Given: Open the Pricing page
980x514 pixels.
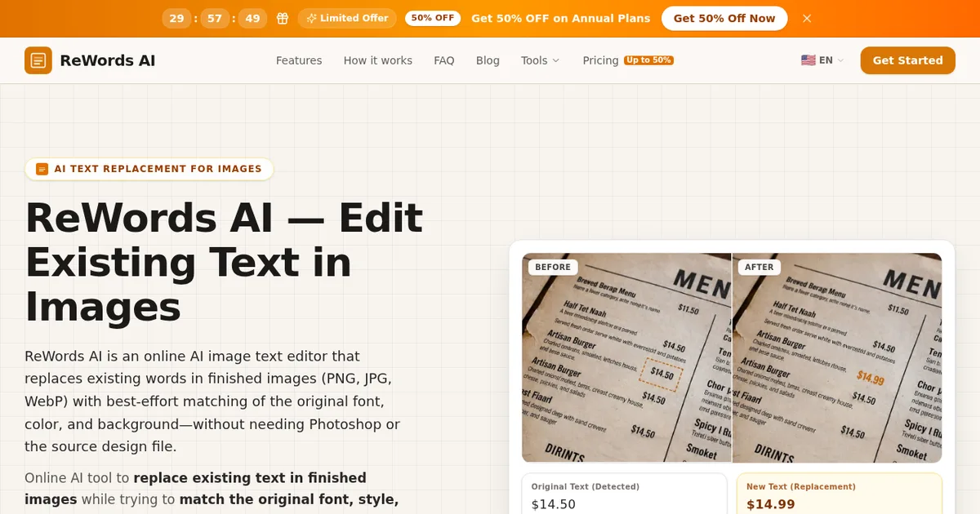Looking at the screenshot, I should click(600, 60).
